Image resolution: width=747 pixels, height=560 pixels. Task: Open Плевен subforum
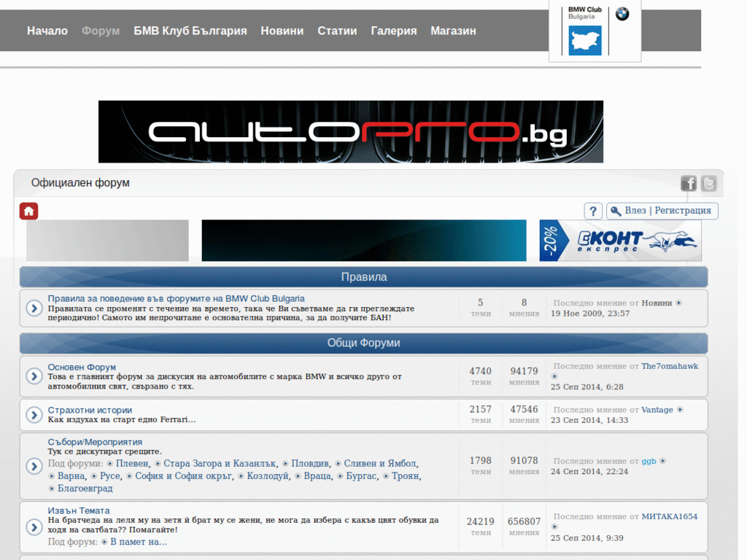pyautogui.click(x=132, y=463)
